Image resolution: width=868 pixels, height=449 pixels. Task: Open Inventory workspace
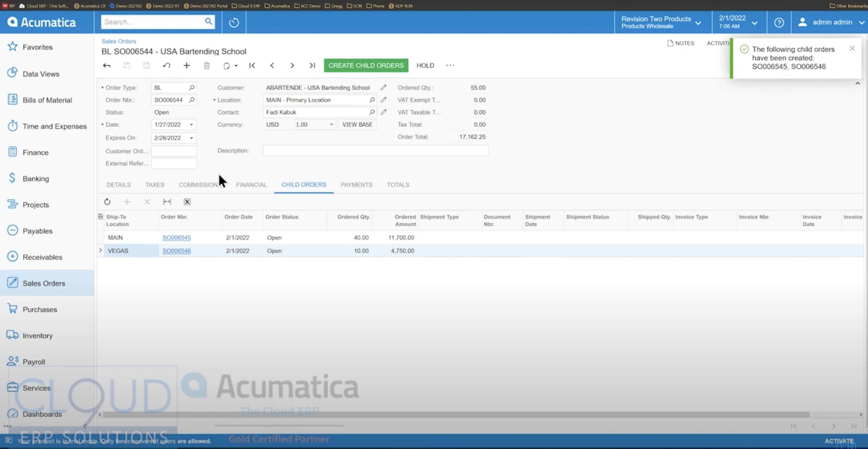tap(30, 335)
